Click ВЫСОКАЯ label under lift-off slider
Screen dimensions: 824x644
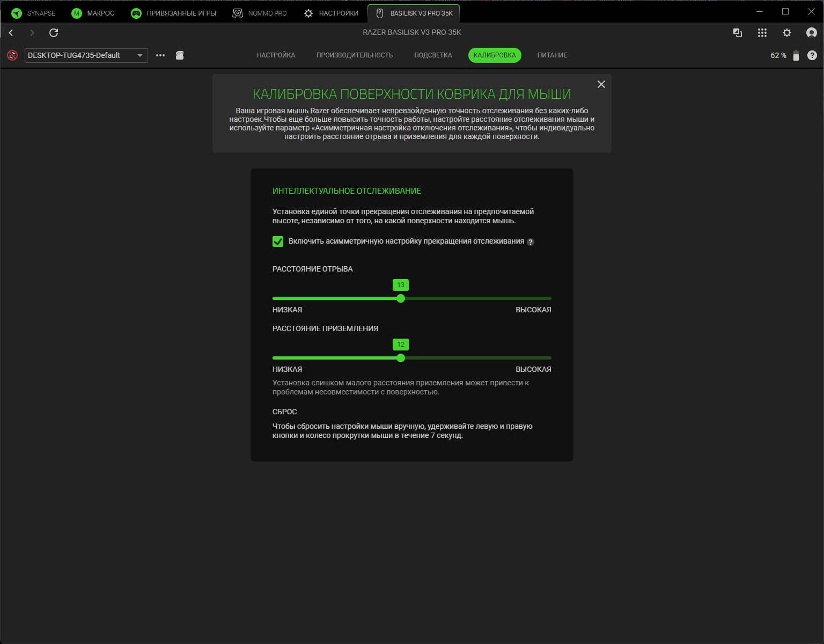coord(533,310)
